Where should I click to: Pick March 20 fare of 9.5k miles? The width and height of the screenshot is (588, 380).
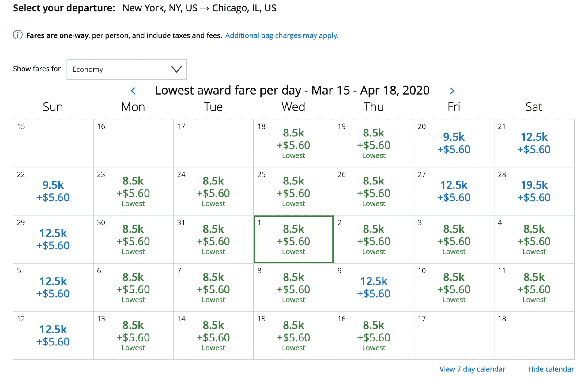point(454,143)
